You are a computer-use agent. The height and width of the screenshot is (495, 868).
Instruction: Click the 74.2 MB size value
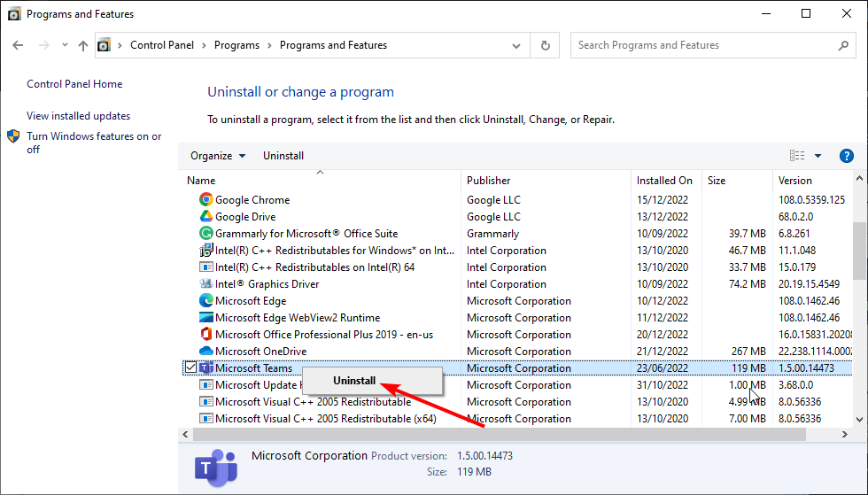(748, 284)
